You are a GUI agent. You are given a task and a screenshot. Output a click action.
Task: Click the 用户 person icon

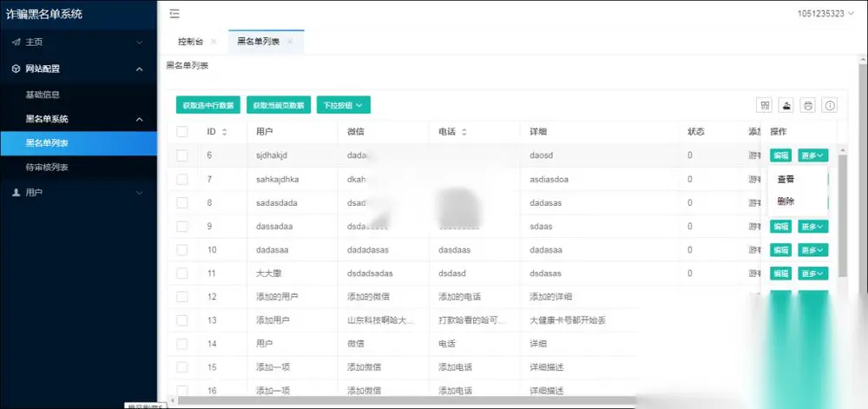coord(16,193)
